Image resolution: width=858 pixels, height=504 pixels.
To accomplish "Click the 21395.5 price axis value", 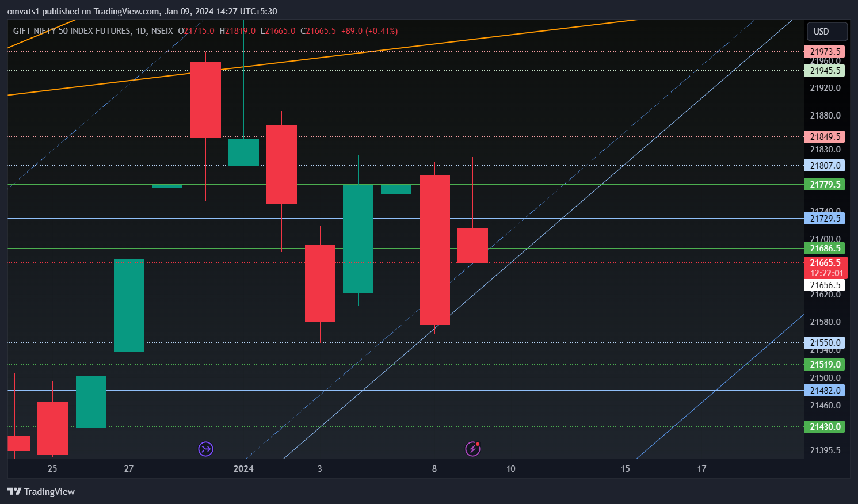I will pyautogui.click(x=825, y=450).
